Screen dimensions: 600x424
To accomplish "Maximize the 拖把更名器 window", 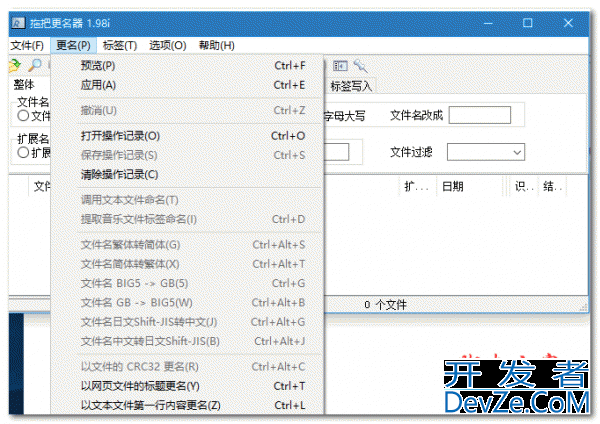I will [x=528, y=23].
